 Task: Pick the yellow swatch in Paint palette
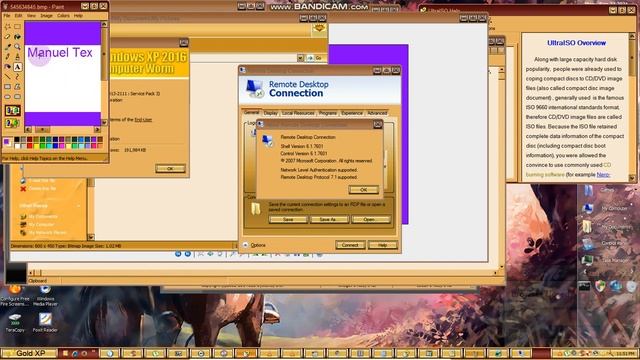coord(36,146)
